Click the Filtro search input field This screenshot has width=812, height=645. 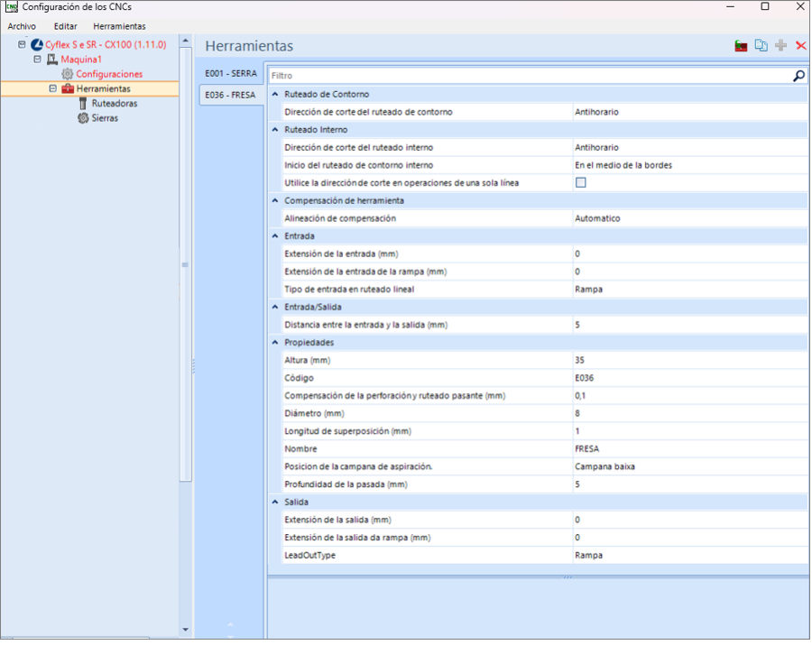pos(531,76)
